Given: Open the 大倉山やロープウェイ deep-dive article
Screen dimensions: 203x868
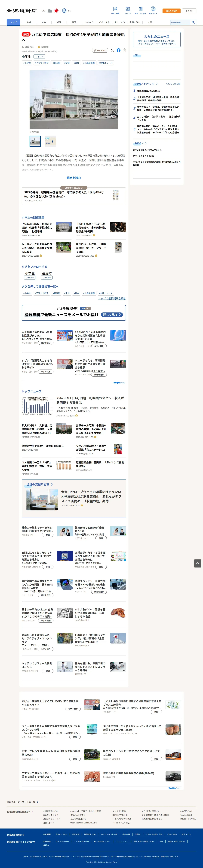Looking at the screenshot, I should [x=91, y=496].
